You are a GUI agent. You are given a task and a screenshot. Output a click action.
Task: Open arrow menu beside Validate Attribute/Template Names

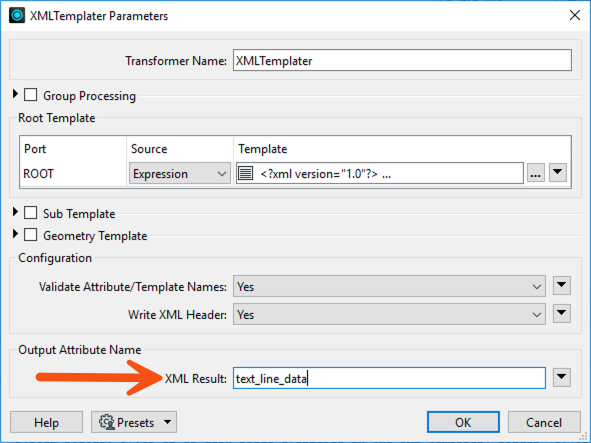coord(562,285)
